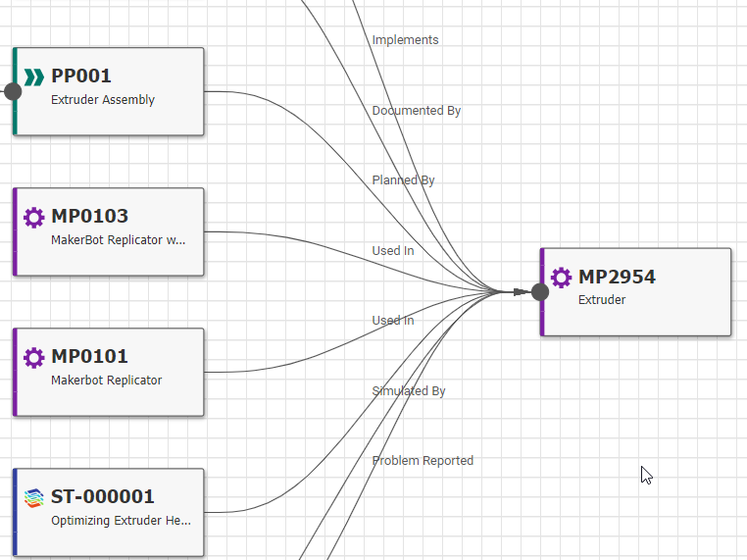Click the 'MakerBot Replicator w...' truncated name
Image resolution: width=747 pixels, height=560 pixels.
tap(118, 240)
